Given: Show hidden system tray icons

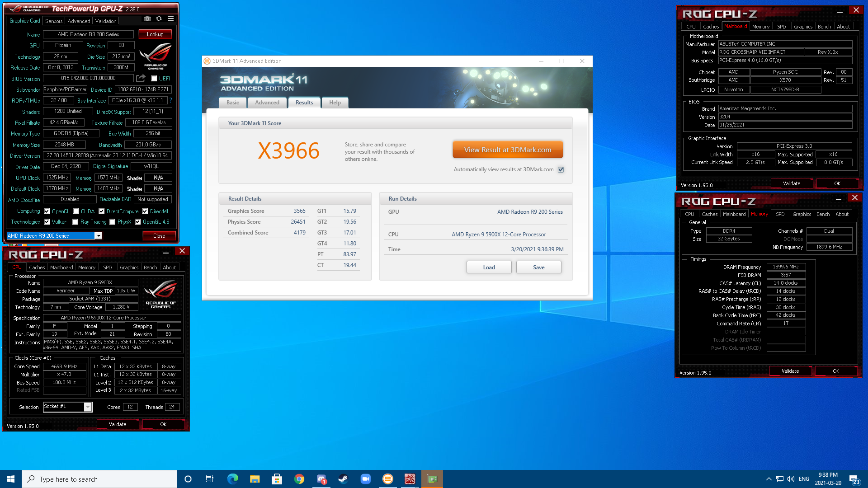Looking at the screenshot, I should [769, 479].
